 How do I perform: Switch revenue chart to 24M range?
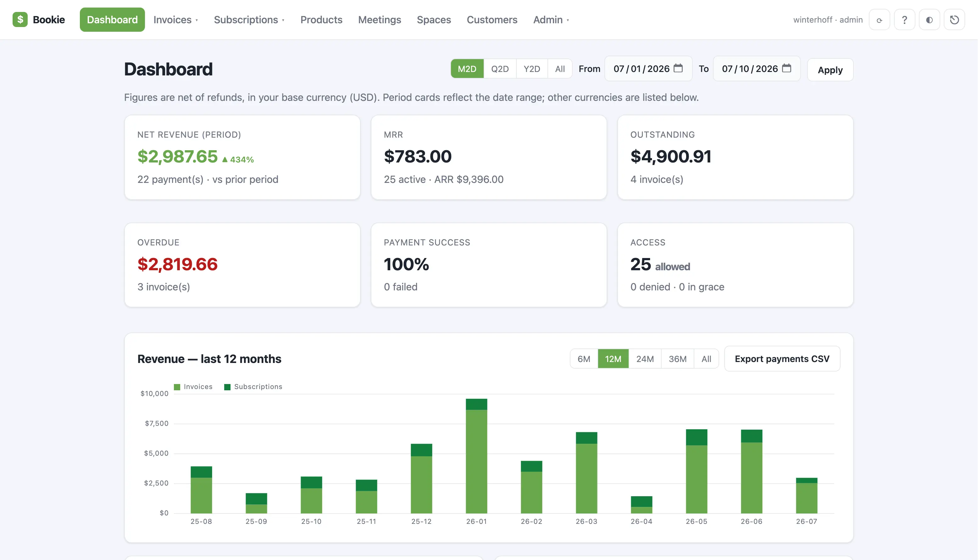645,359
